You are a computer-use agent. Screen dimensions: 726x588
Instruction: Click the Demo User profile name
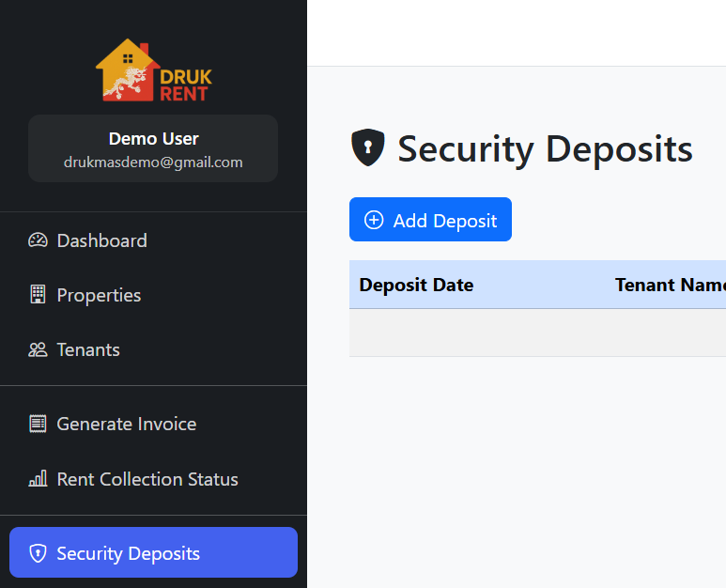(153, 139)
